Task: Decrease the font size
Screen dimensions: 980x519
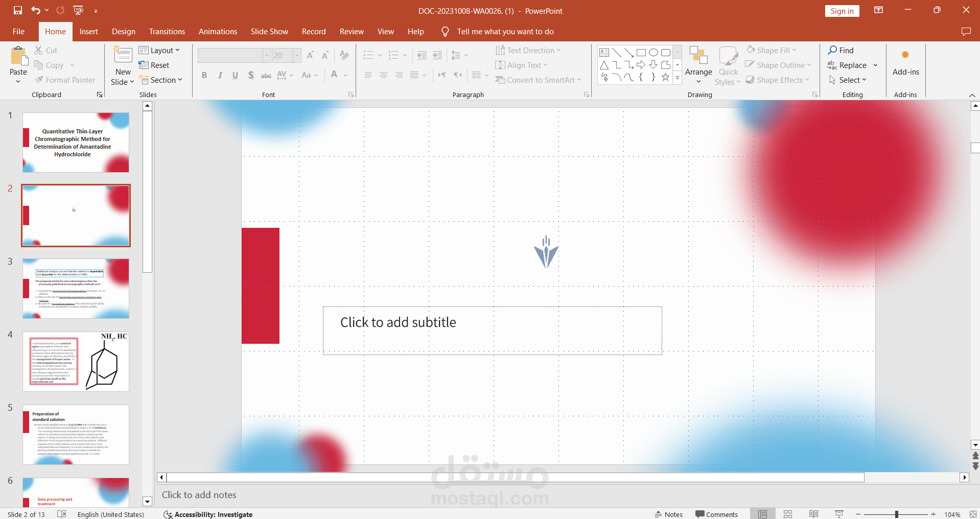Action: pos(325,55)
